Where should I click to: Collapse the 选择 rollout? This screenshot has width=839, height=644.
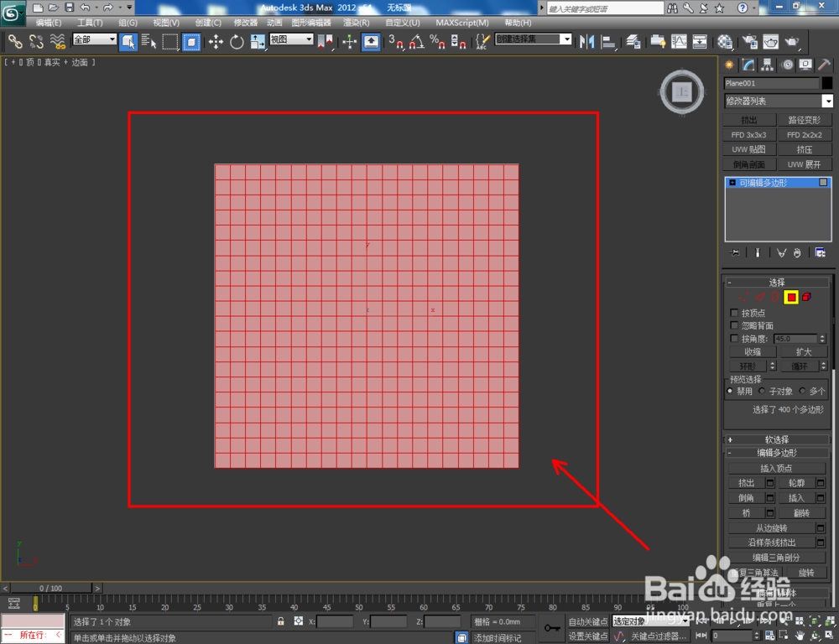tap(777, 282)
